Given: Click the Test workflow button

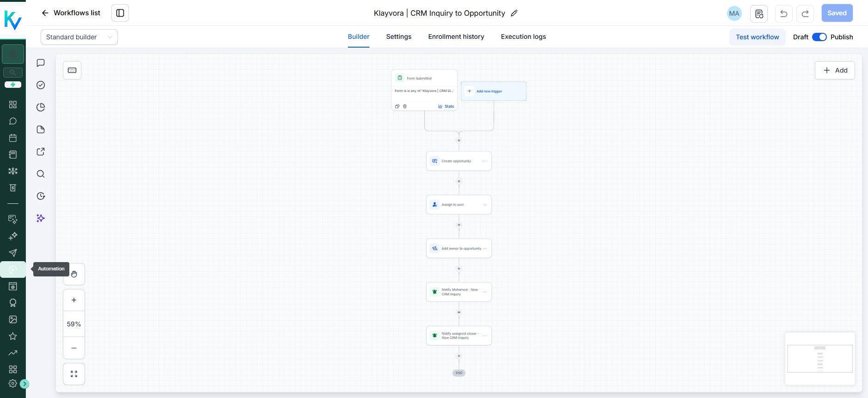Looking at the screenshot, I should [757, 37].
